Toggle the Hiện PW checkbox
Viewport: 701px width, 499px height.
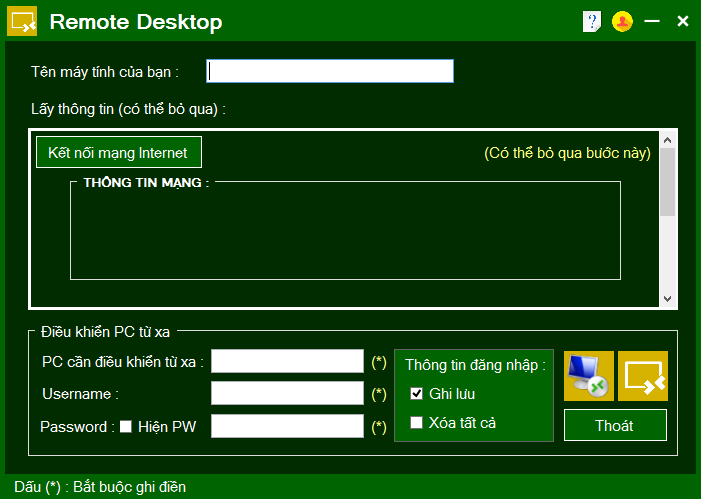[x=126, y=427]
